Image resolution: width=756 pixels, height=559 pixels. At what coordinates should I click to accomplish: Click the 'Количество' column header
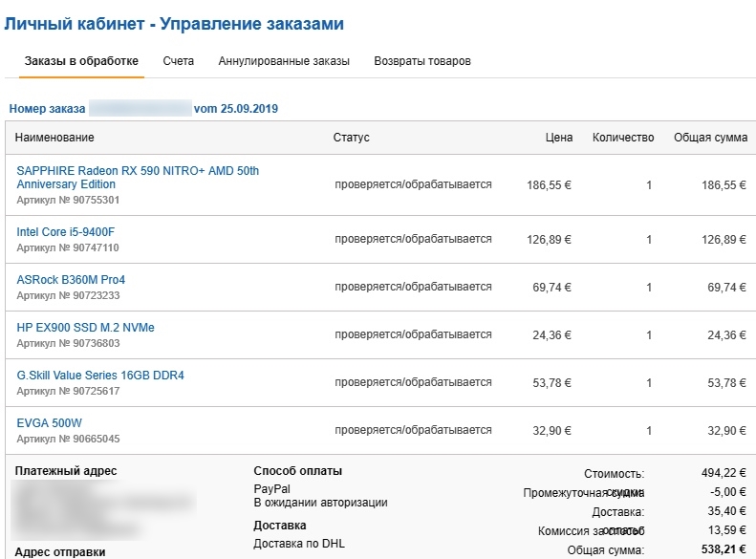623,138
